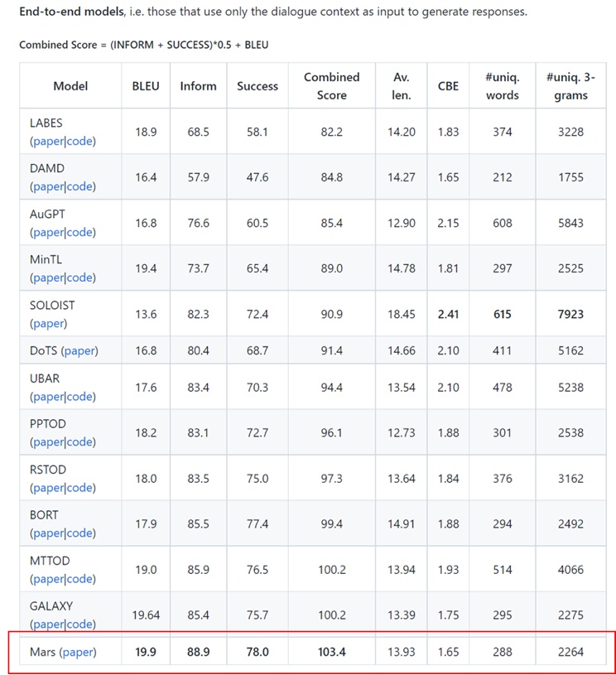The width and height of the screenshot is (616, 675).
Task: Click the Success column header
Action: click(257, 86)
